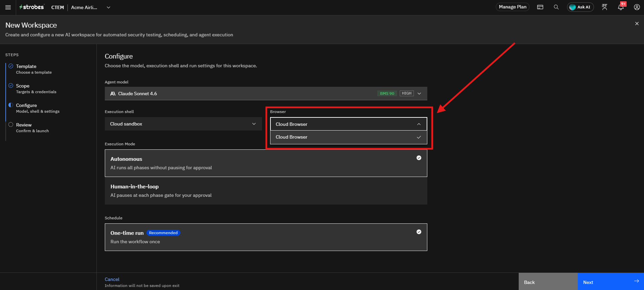Click the Template step checkmark icon

[11, 66]
